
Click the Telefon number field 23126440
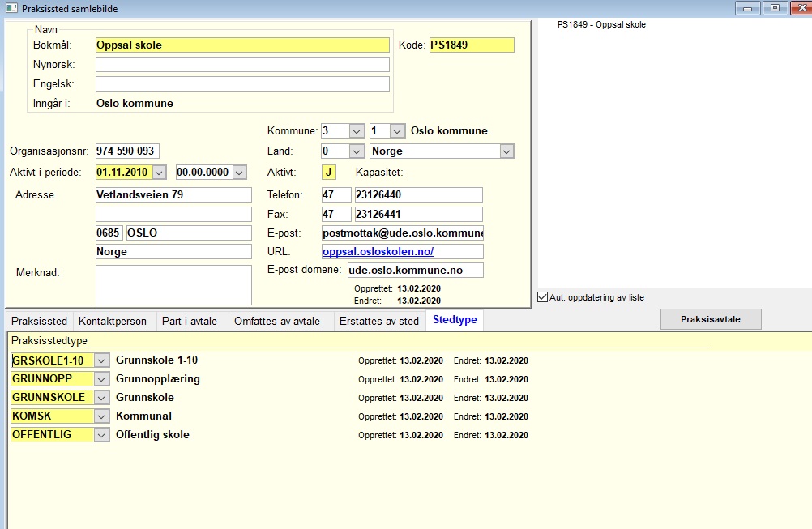coord(418,195)
